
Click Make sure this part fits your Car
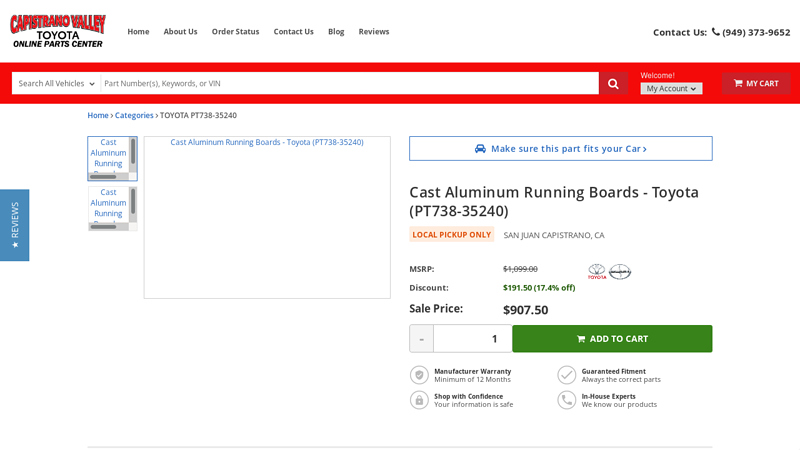point(561,148)
